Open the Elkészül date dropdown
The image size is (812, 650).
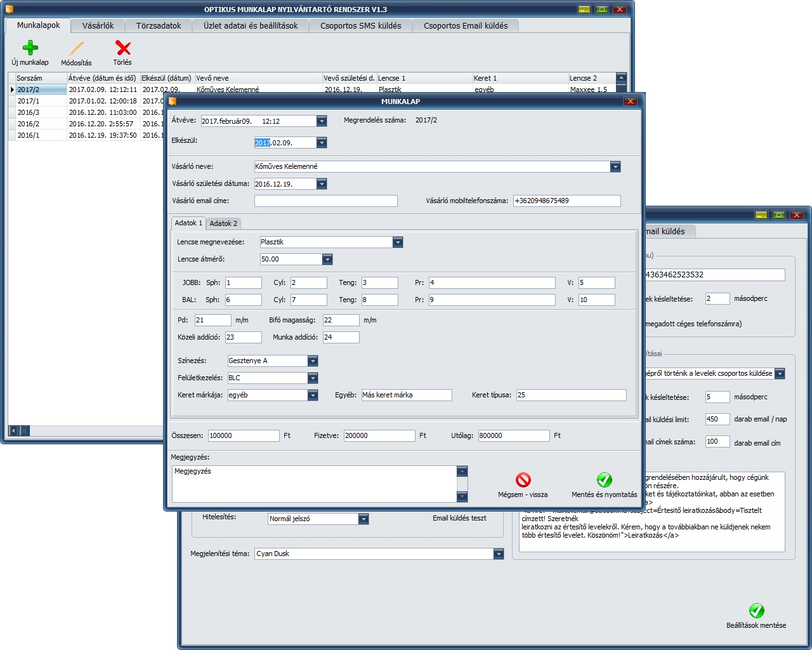322,143
